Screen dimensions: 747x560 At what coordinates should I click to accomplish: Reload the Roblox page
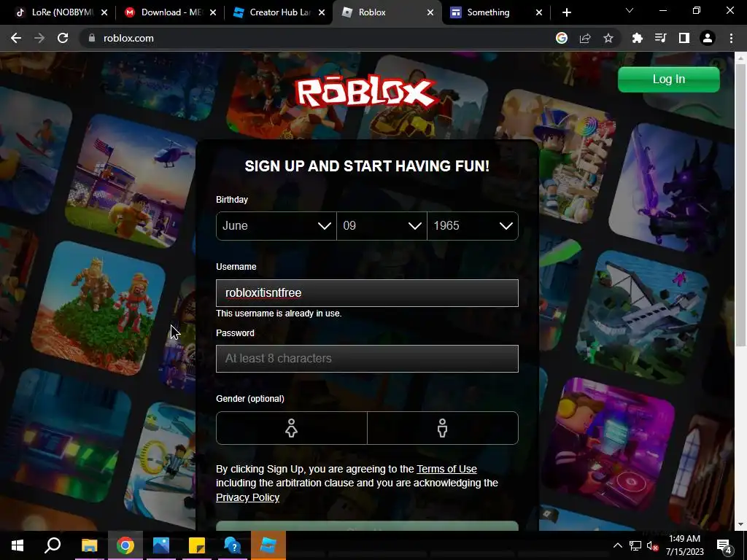coord(63,38)
